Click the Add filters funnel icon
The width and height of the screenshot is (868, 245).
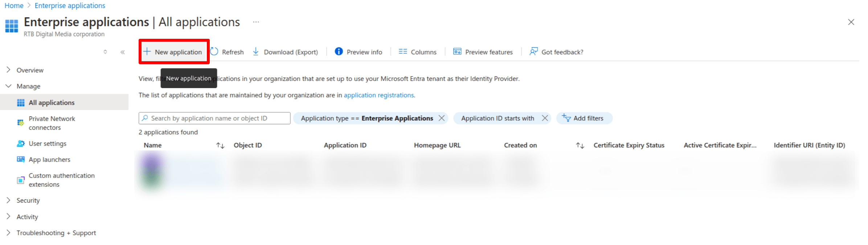(566, 118)
